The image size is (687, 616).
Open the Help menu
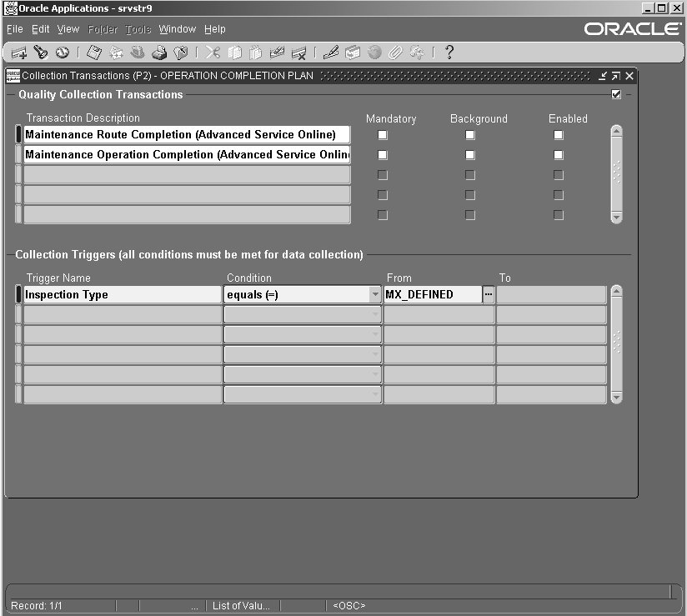tap(215, 29)
